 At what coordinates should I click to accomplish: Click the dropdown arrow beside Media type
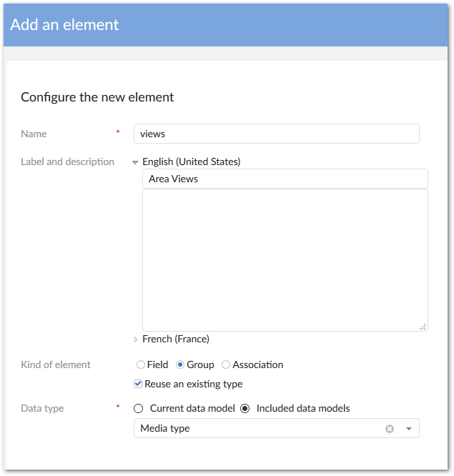(x=409, y=429)
